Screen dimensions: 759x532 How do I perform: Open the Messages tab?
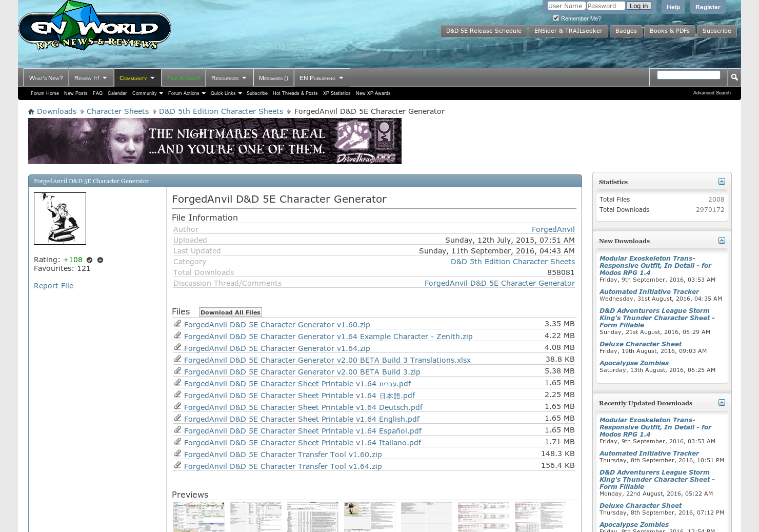click(273, 78)
